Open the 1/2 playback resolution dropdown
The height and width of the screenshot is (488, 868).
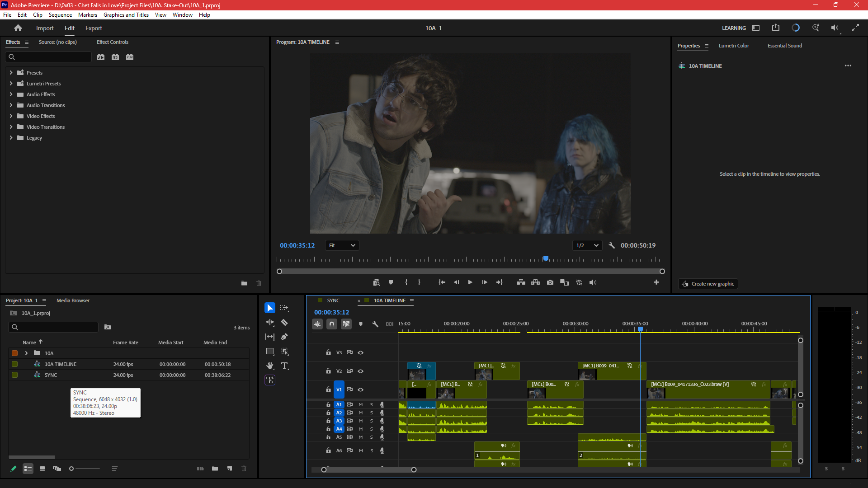click(x=587, y=245)
